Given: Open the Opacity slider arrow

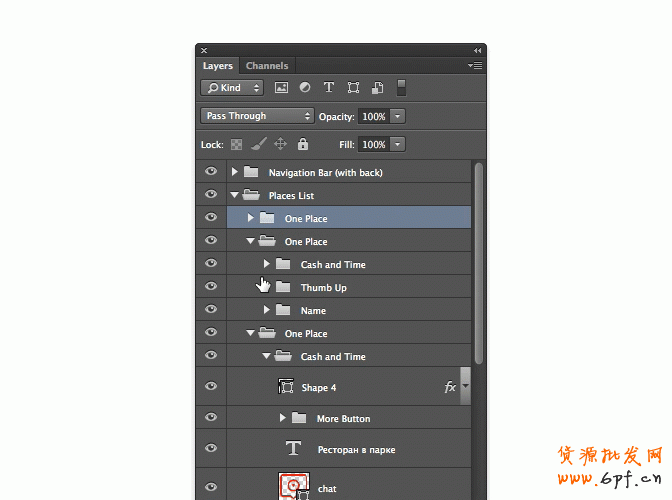Looking at the screenshot, I should tap(398, 117).
